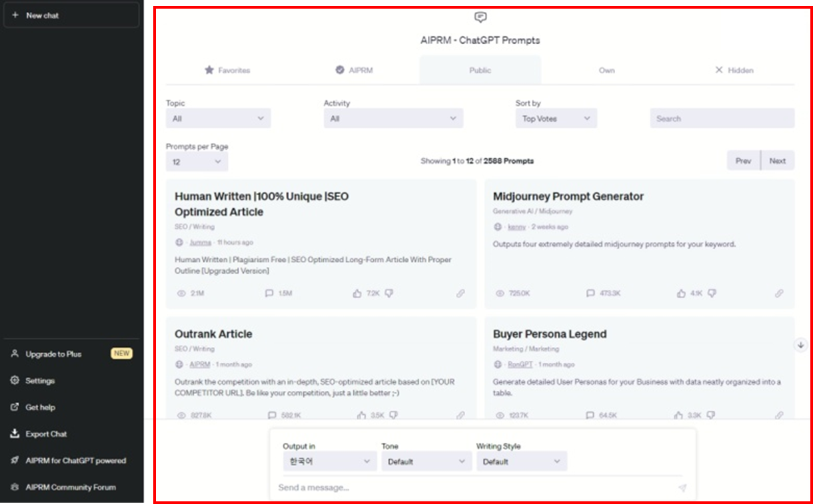
Task: Click the Next page button
Action: click(x=778, y=160)
